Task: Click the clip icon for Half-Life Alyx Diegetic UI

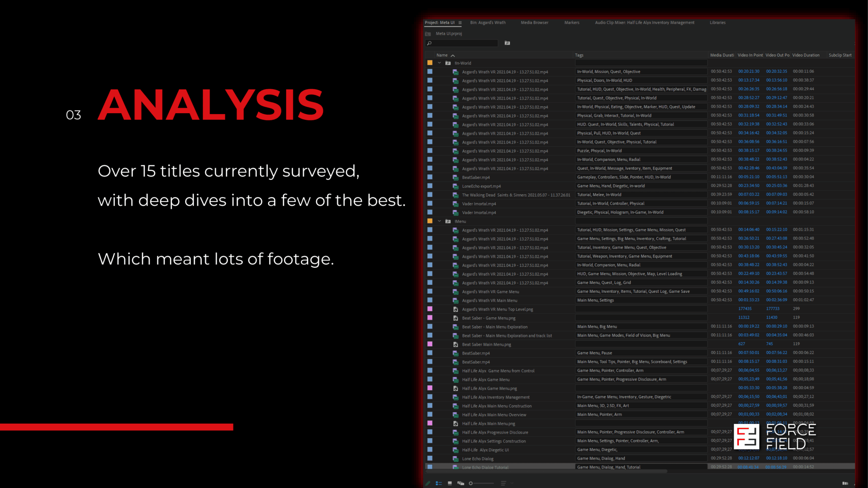Action: (455, 450)
